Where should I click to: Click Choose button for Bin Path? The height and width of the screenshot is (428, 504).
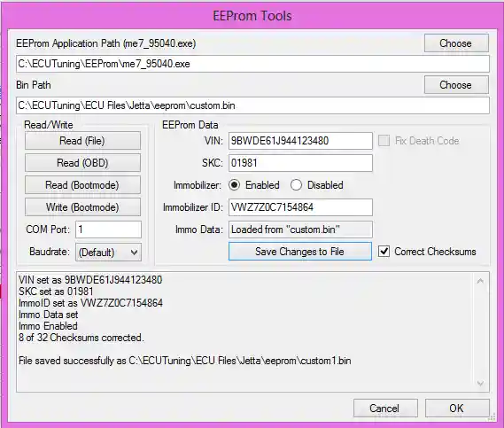456,85
